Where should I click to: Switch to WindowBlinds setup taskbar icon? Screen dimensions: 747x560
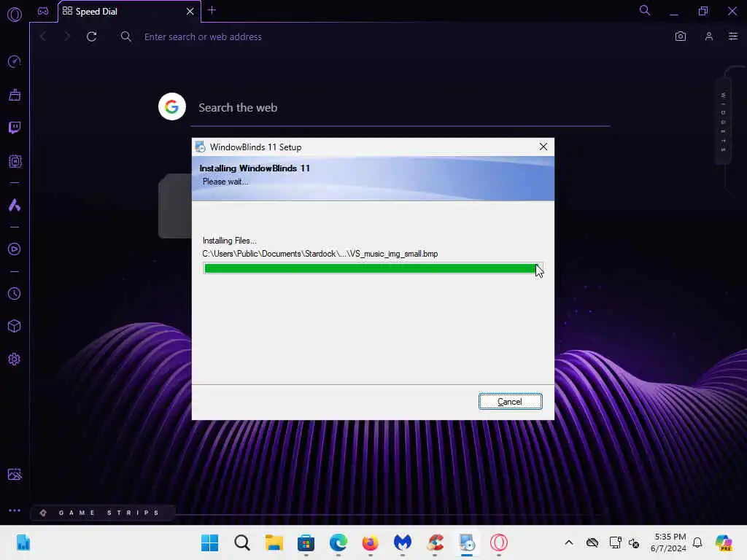pyautogui.click(x=467, y=542)
